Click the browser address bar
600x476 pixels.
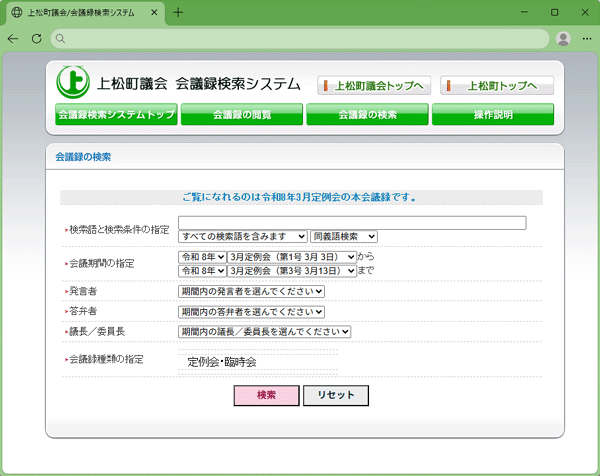(300, 39)
